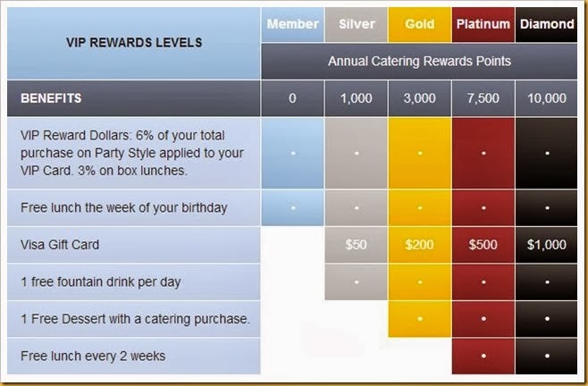
Task: Click the $500 Platinum gift card cell
Action: pyautogui.click(x=483, y=245)
